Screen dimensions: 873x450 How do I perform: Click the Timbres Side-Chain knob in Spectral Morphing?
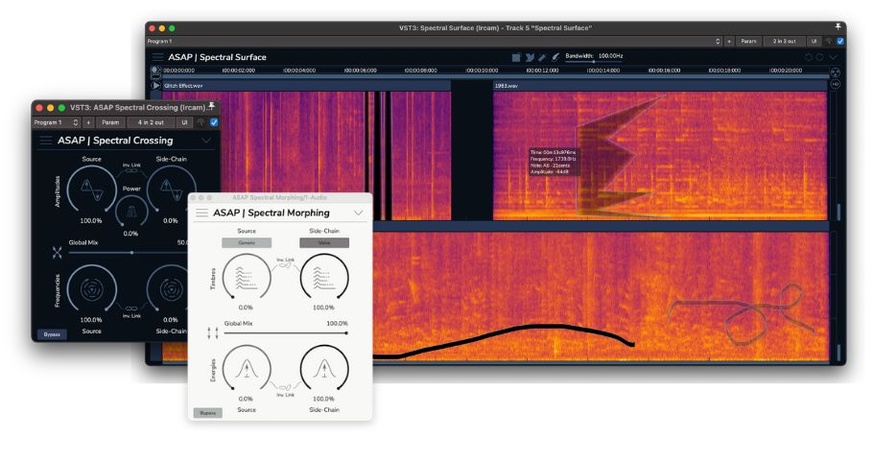click(325, 277)
